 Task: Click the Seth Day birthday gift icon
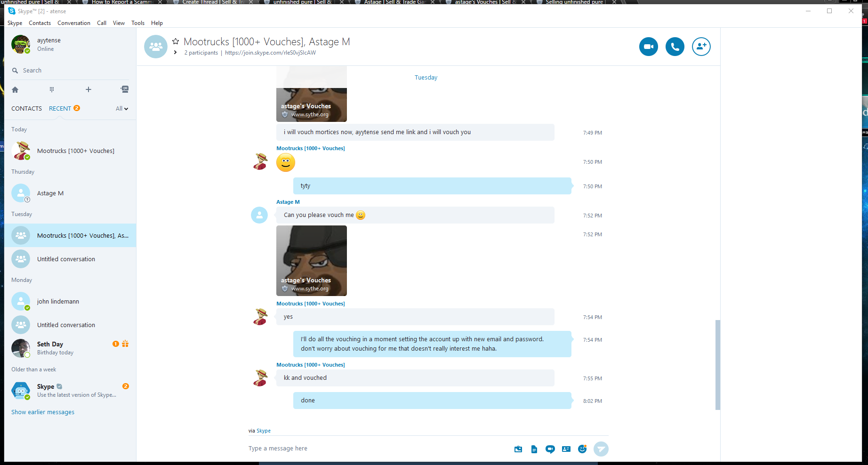(x=125, y=344)
